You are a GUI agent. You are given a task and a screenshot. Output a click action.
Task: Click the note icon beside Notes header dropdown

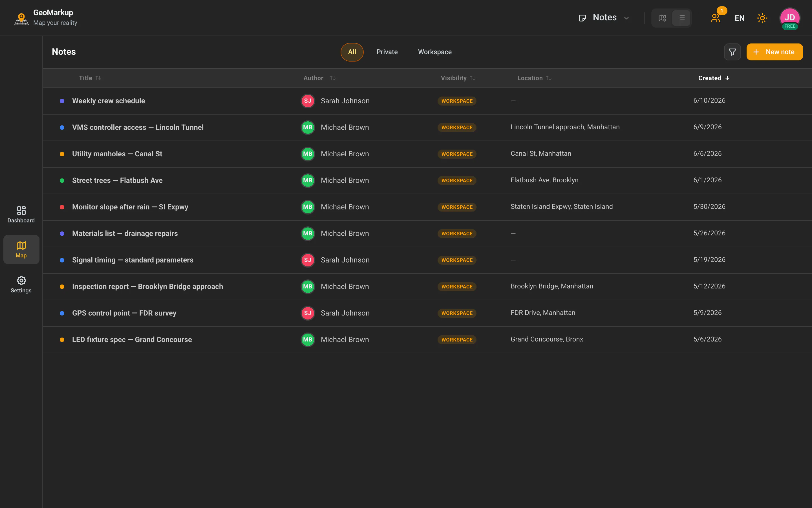582,18
